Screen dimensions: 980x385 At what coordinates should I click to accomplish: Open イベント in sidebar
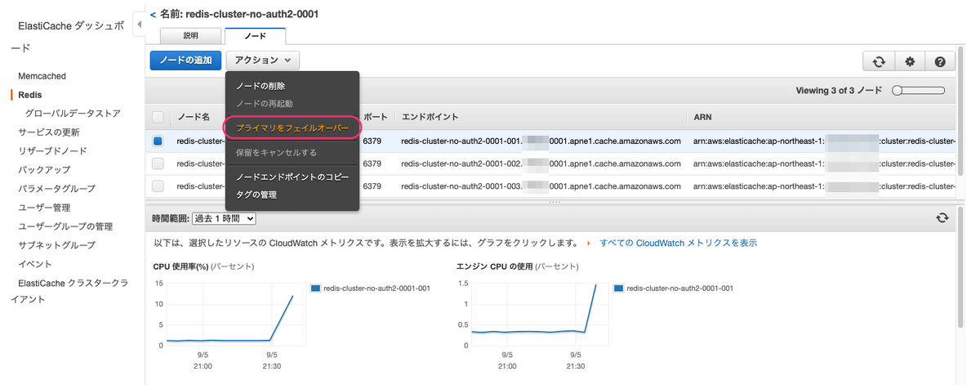[x=35, y=264]
